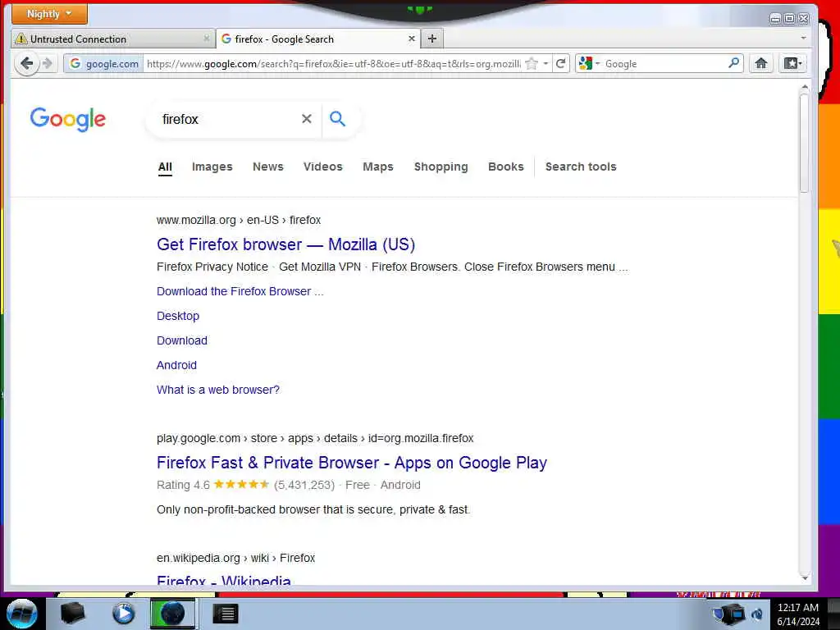Click the google.com site identity button

pyautogui.click(x=104, y=64)
